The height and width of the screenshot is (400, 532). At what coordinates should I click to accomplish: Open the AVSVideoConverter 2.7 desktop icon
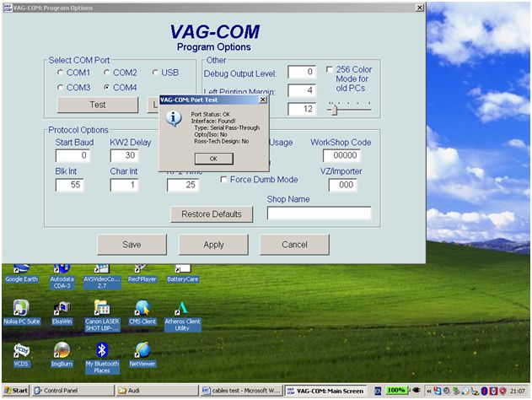point(102,278)
